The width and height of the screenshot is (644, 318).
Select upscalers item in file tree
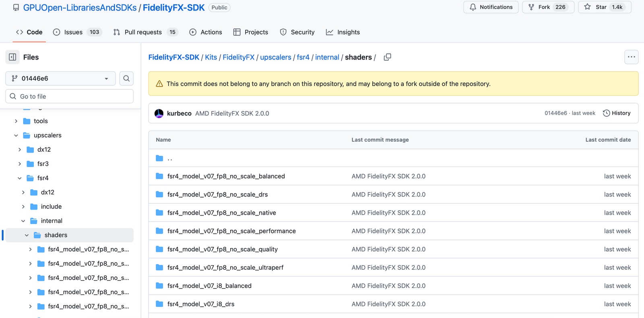[x=47, y=135]
